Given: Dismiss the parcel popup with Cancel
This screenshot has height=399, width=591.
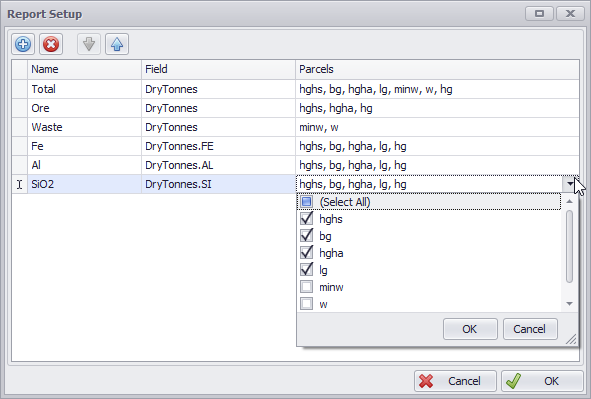Looking at the screenshot, I should pos(530,329).
